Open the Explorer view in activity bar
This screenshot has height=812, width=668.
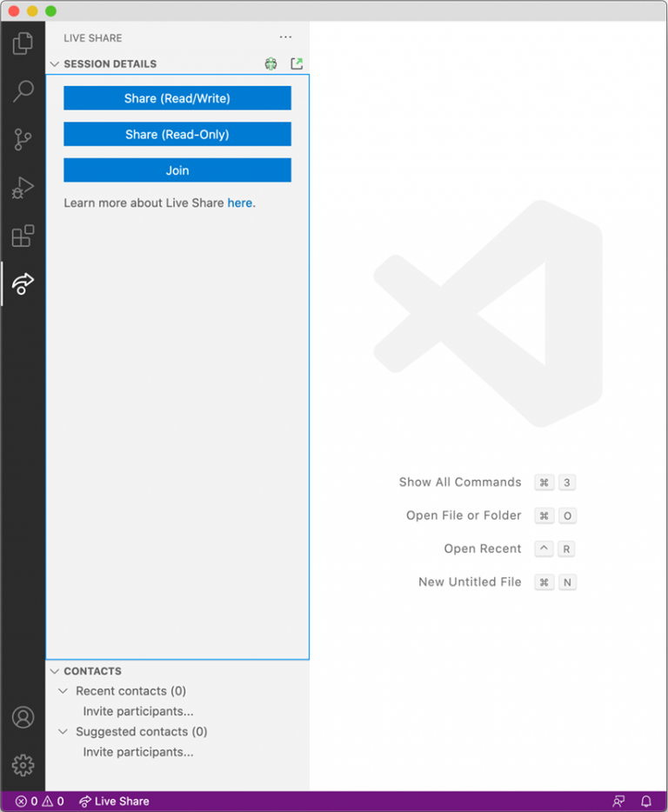(23, 43)
